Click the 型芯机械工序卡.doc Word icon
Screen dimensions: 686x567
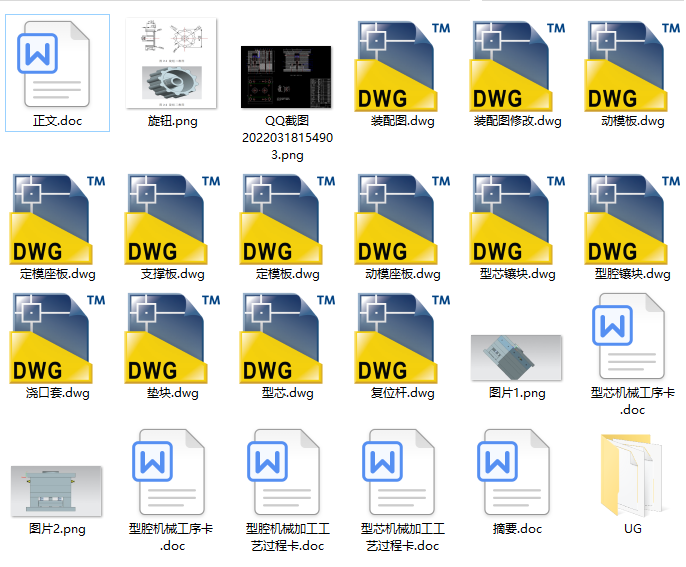(x=628, y=336)
